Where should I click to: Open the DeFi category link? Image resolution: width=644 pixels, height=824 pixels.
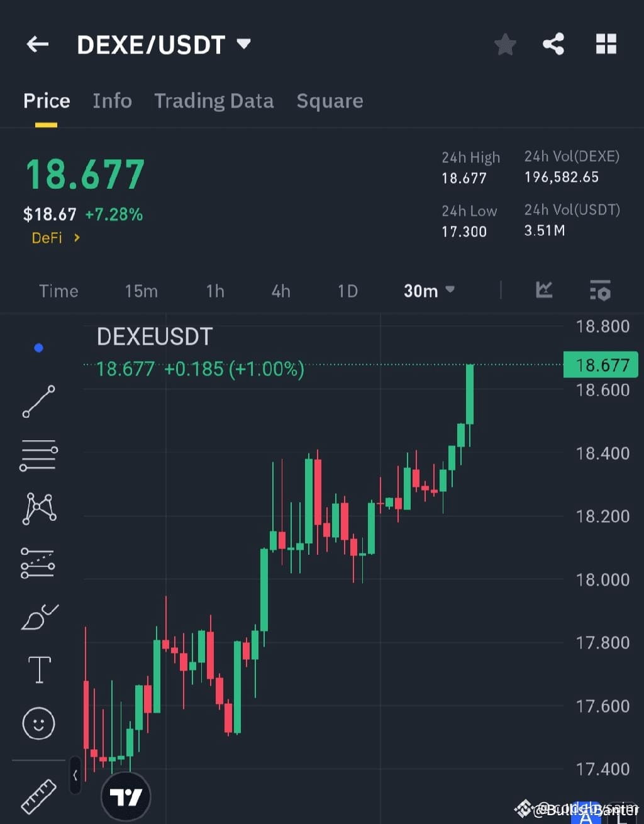56,238
